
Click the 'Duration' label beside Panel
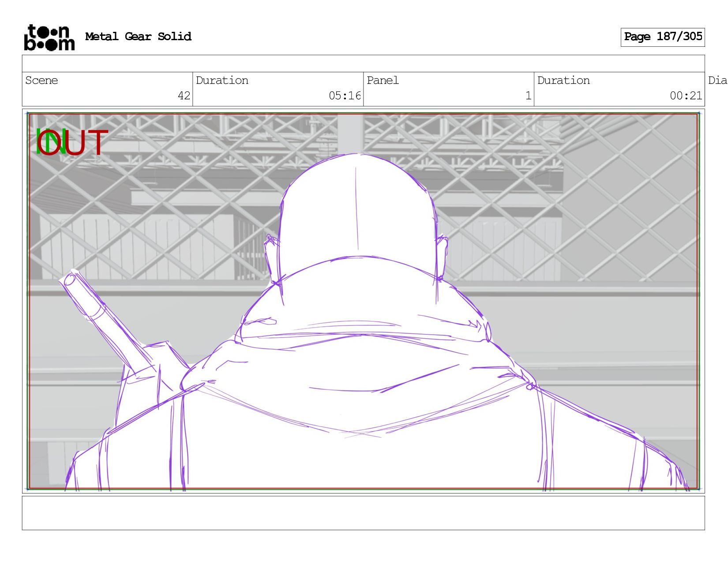(x=563, y=80)
